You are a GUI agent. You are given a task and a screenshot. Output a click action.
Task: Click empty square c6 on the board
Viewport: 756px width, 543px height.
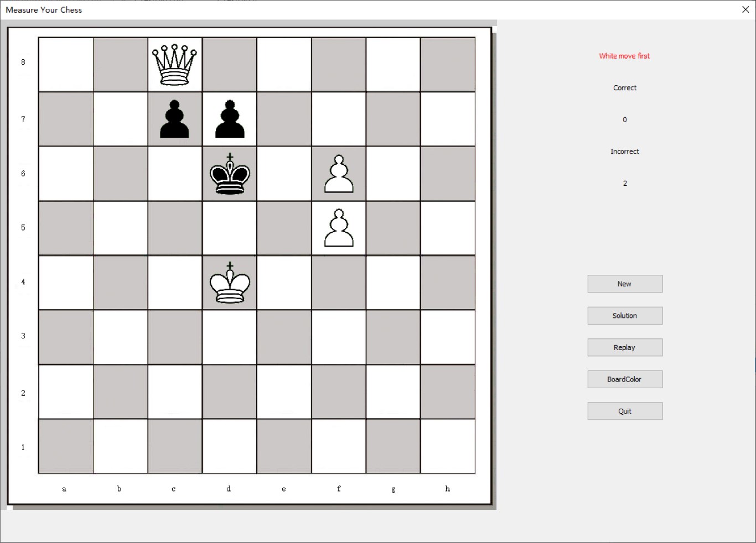175,174
